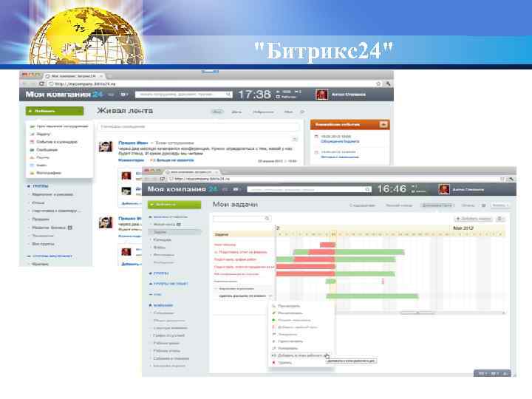Open dropdown arrow on first feed post

tap(295, 139)
